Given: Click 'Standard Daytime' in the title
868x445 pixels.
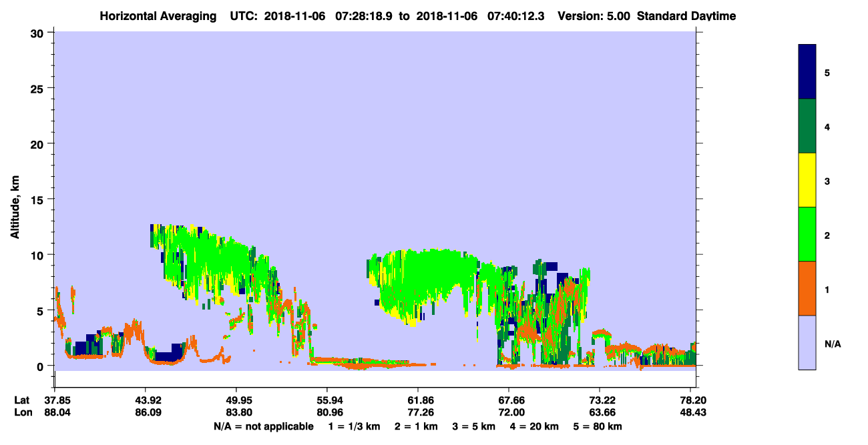Looking at the screenshot, I should click(x=686, y=15).
